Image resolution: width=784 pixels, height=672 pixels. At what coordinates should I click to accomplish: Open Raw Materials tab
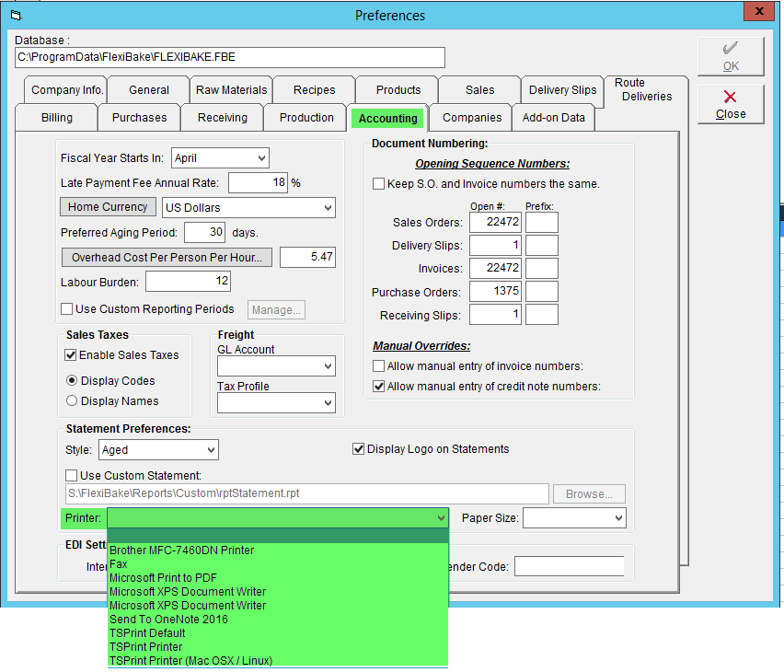232,90
